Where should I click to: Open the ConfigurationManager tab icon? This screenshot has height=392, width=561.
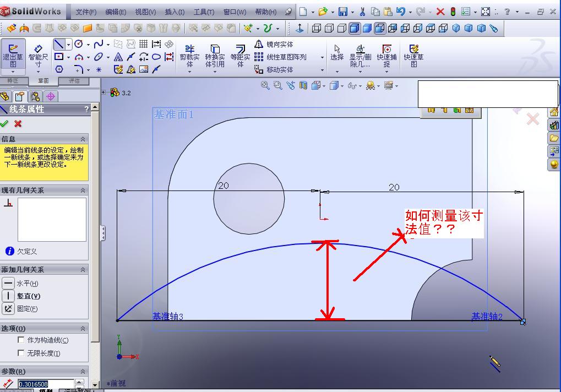point(35,96)
